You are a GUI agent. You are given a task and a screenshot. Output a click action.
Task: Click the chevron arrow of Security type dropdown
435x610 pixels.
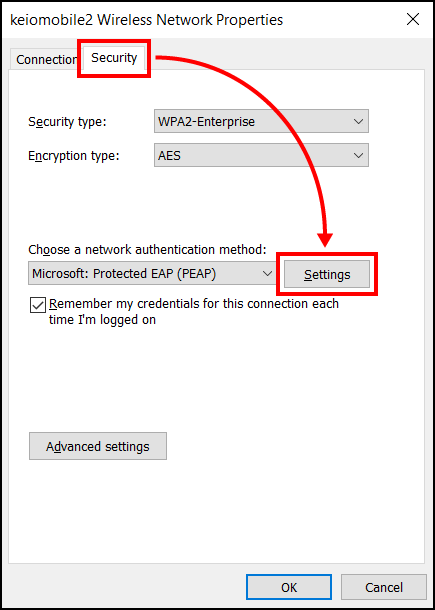(x=358, y=121)
